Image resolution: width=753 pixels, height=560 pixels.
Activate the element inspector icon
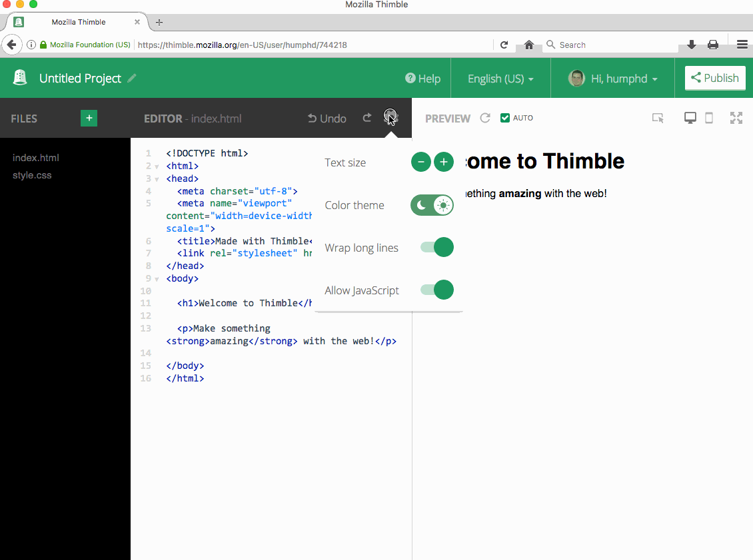(x=658, y=118)
